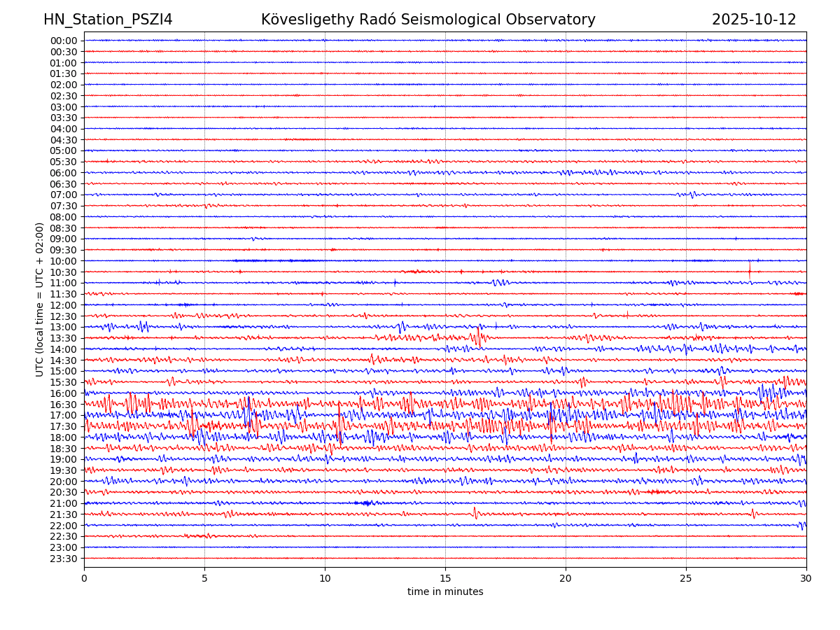Select the x-axis tick label 5
This screenshot has width=840, height=630.
[204, 578]
